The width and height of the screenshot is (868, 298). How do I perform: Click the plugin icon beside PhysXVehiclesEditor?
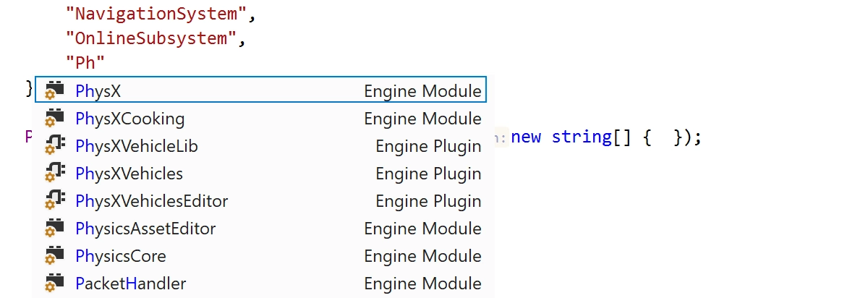[55, 200]
